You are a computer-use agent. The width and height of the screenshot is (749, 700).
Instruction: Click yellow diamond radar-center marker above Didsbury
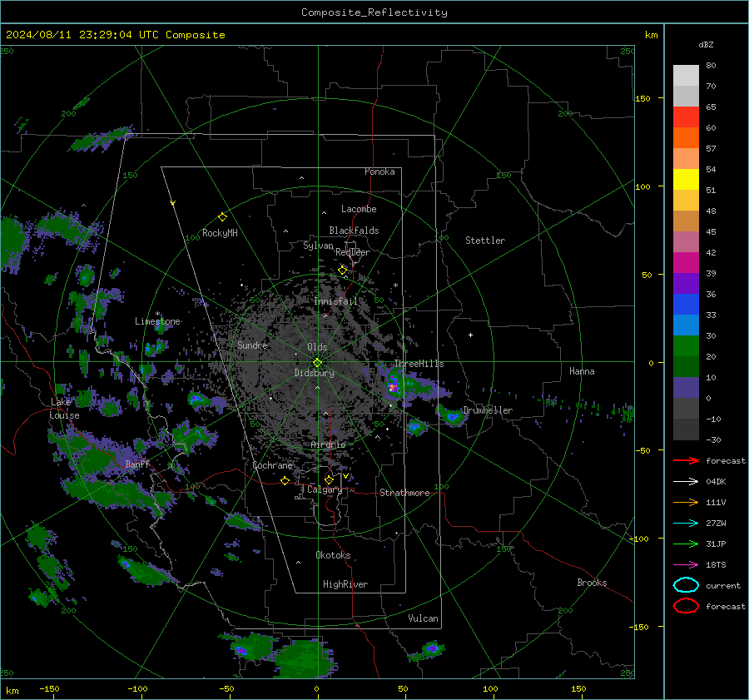317,363
